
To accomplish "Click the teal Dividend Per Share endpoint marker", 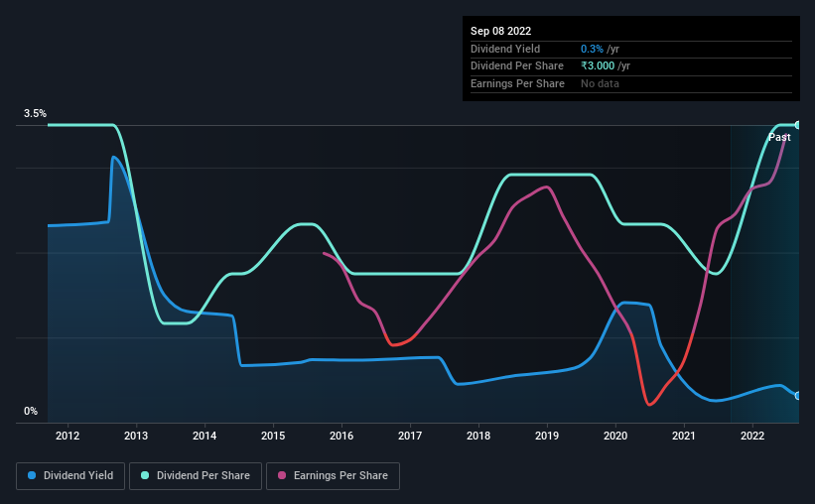I will coord(798,125).
